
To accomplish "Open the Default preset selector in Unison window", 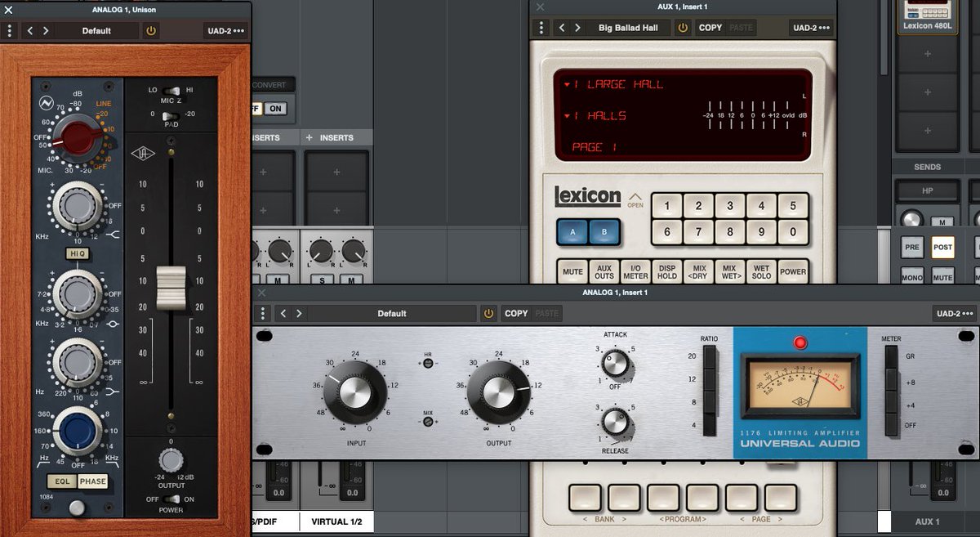I will pos(96,31).
